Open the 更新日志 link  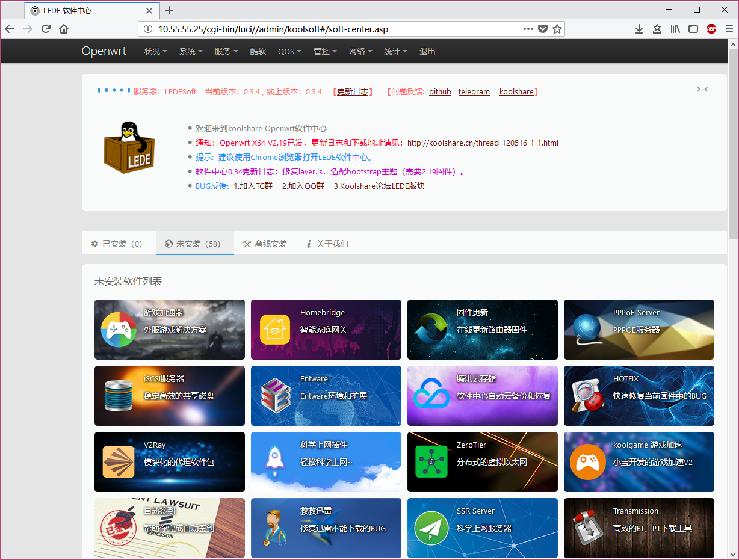tap(353, 91)
